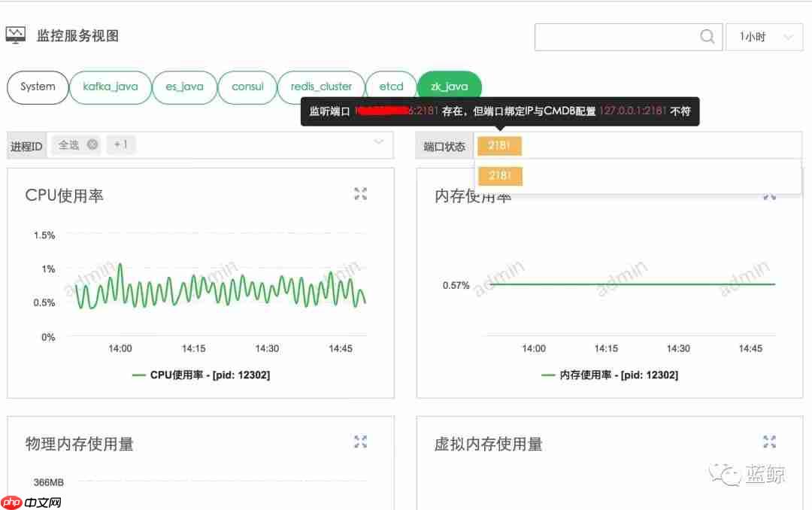The width and height of the screenshot is (812, 510).
Task: Remove the 全选 tag via its ✕ icon
Action: [x=92, y=145]
